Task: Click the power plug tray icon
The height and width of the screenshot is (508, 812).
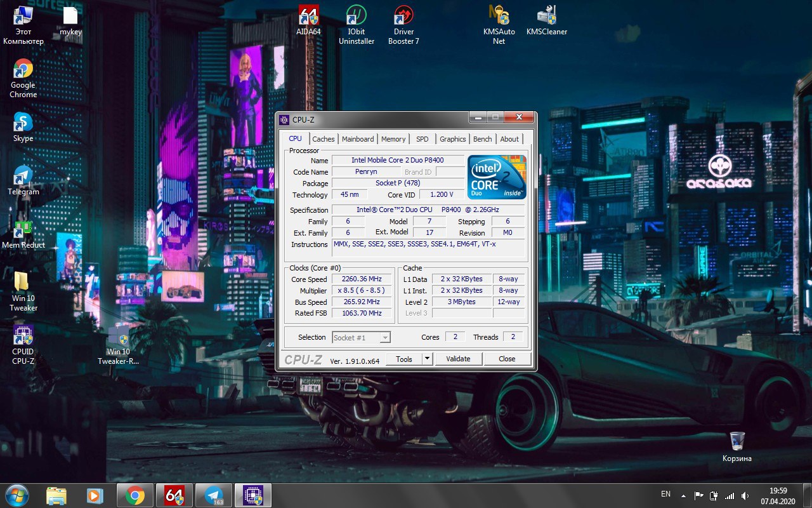Action: click(x=714, y=495)
